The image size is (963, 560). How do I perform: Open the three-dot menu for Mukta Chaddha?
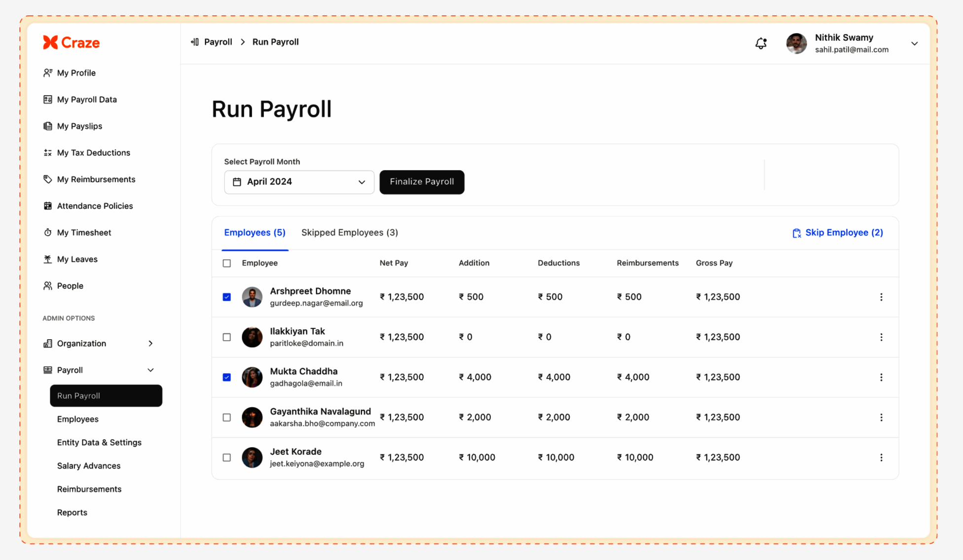[881, 377]
